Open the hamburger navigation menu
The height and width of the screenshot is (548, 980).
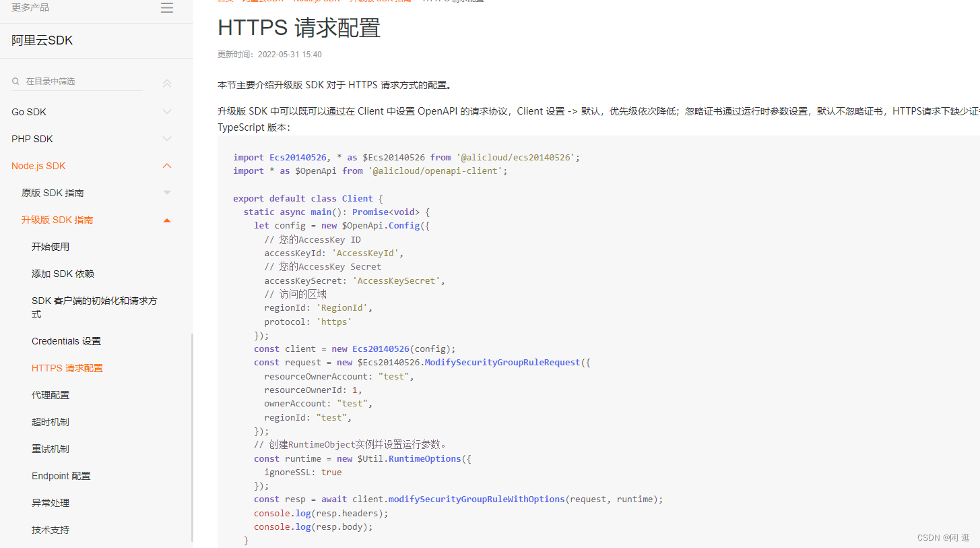click(x=166, y=7)
